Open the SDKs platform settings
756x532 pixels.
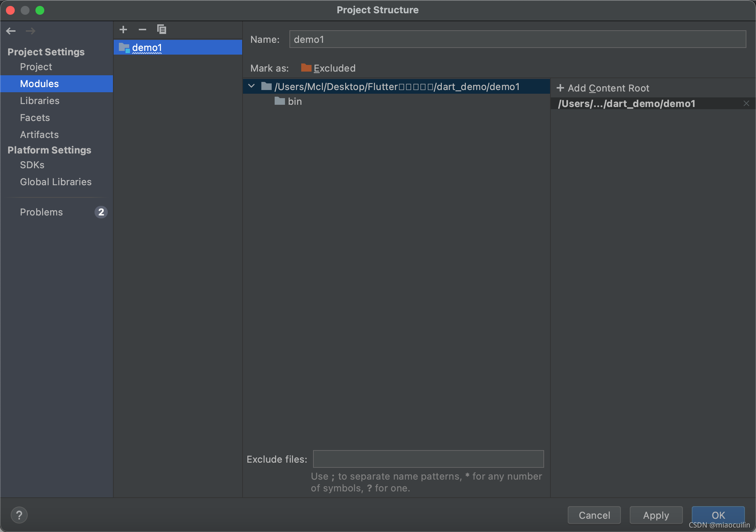pyautogui.click(x=32, y=165)
